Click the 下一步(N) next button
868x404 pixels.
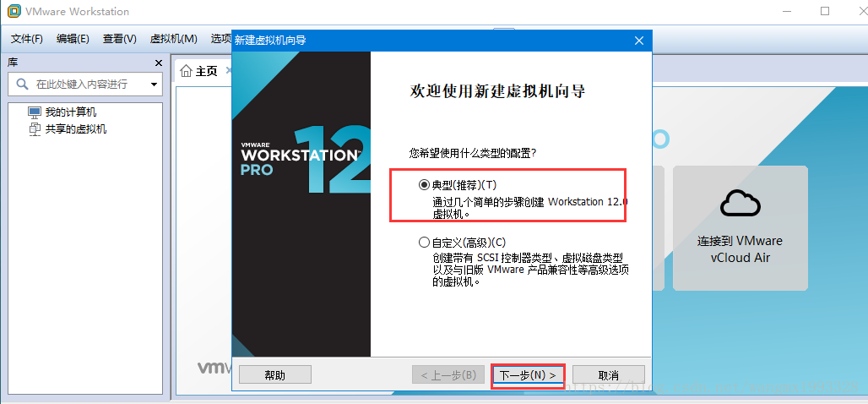coord(528,375)
